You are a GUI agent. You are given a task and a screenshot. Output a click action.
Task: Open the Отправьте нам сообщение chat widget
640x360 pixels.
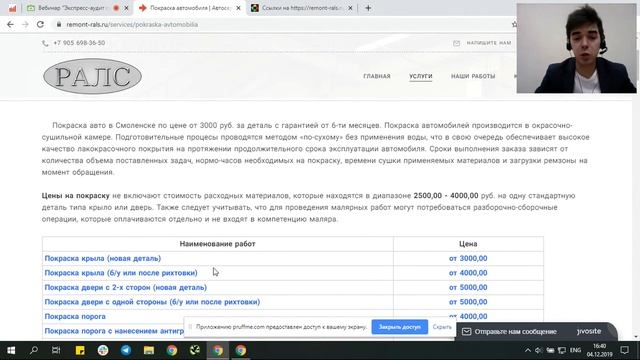pos(536,331)
